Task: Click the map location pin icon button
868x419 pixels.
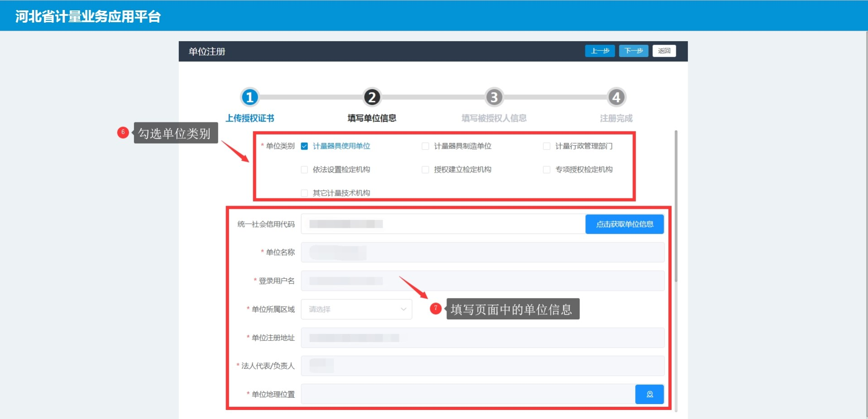Action: pos(649,394)
